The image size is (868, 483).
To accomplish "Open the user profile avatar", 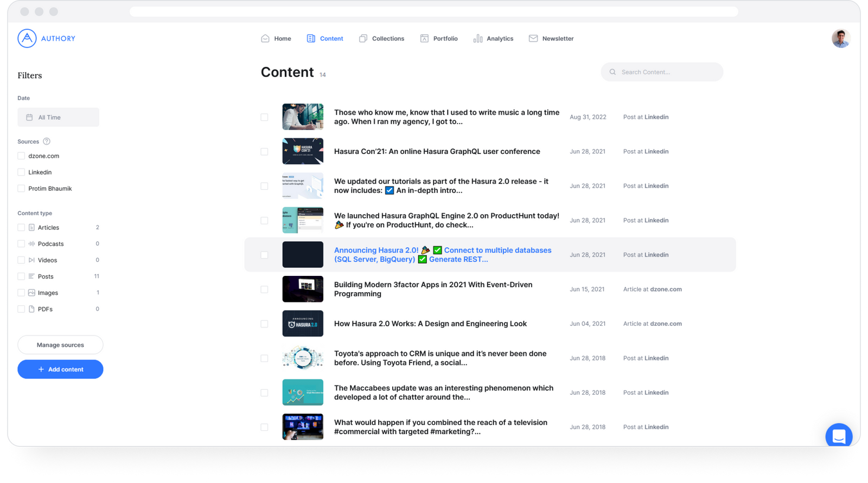I will point(840,38).
